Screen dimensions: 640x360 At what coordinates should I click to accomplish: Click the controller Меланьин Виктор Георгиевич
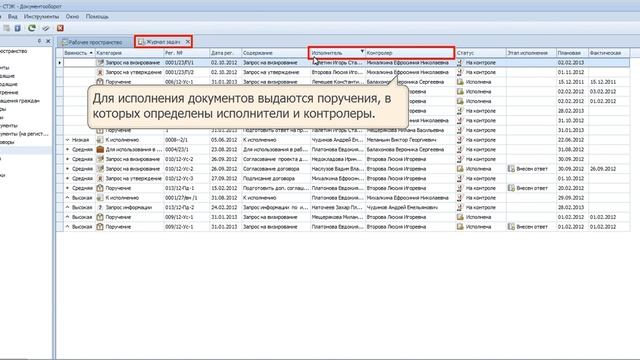click(401, 140)
